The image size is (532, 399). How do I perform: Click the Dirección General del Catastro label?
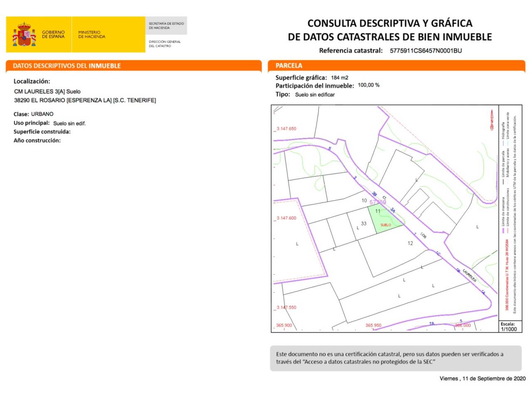165,44
